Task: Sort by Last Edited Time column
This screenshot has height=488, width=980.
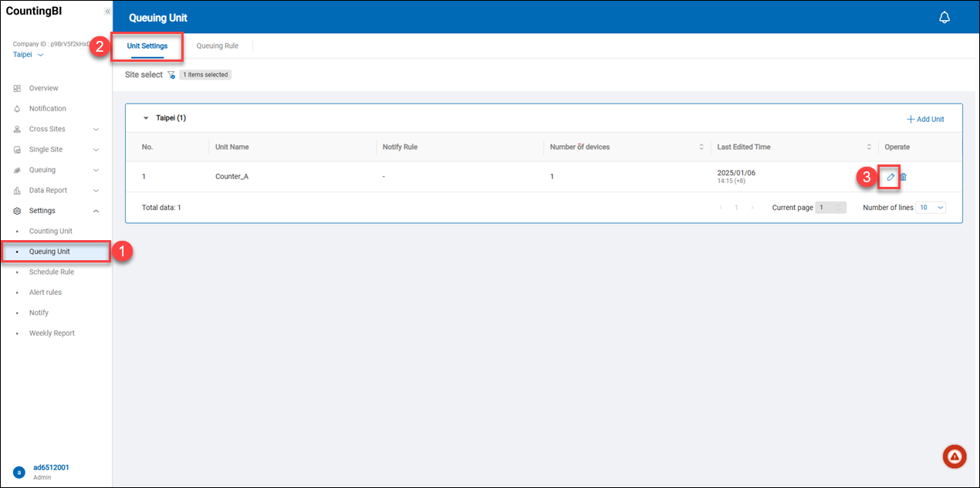Action: coord(868,147)
